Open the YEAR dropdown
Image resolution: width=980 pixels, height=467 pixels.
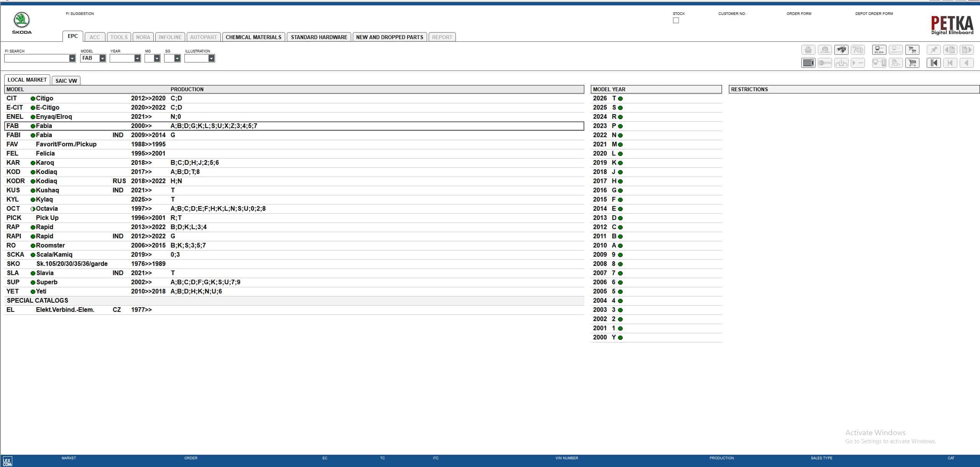[x=137, y=58]
